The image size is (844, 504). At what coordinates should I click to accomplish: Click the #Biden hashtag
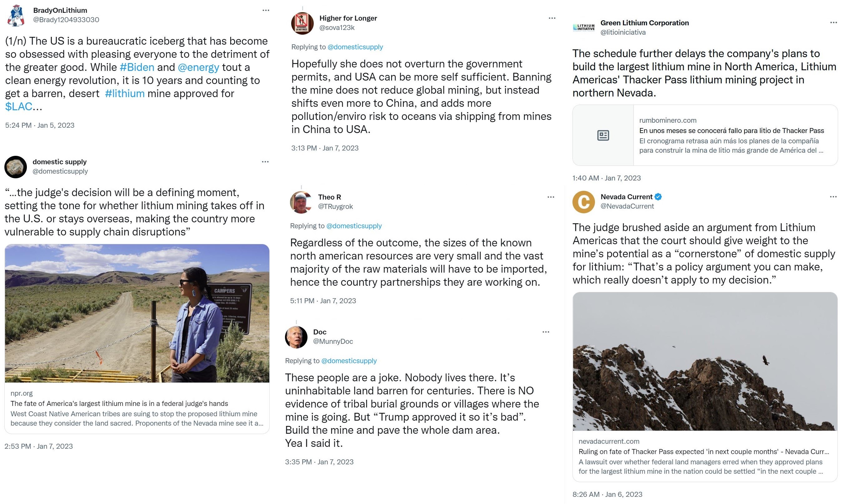point(137,67)
